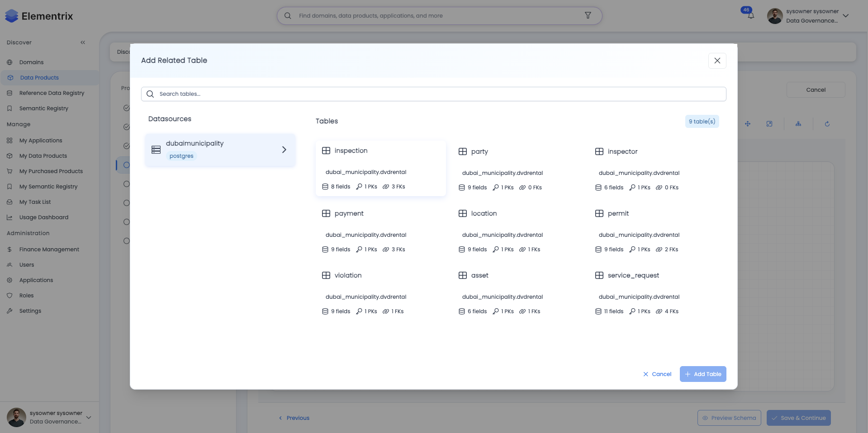Select the service_request table card
Image resolution: width=868 pixels, height=433 pixels.
coord(654,293)
